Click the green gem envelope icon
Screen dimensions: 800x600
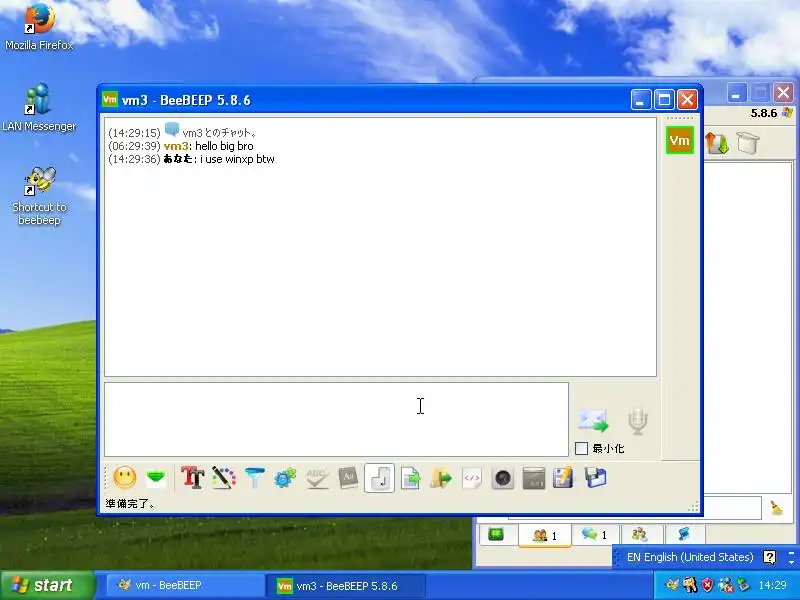click(156, 478)
